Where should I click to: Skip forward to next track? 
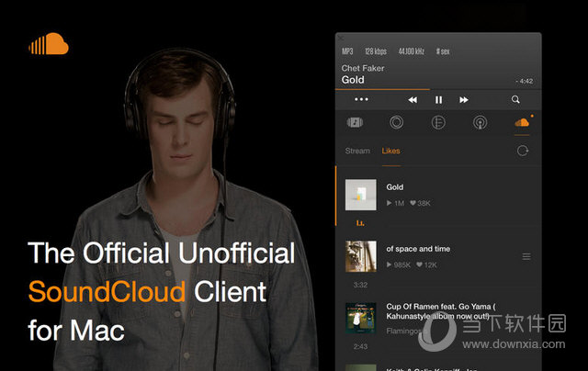click(464, 100)
